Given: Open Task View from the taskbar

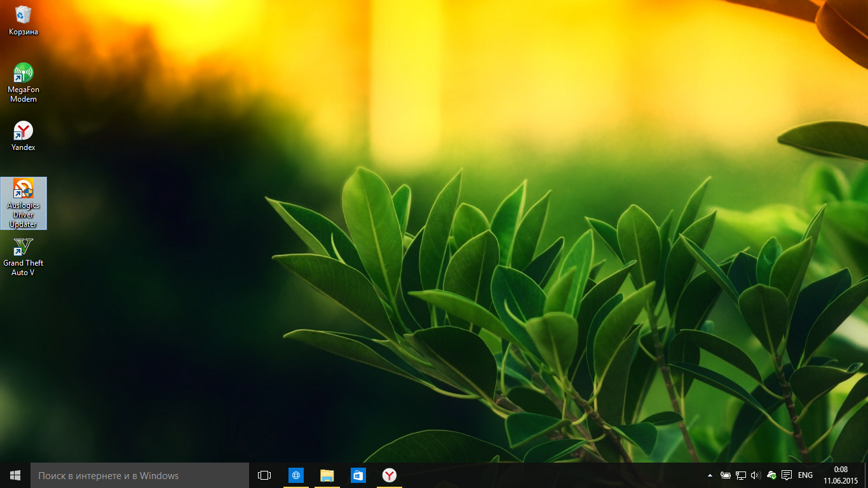Looking at the screenshot, I should tap(264, 475).
